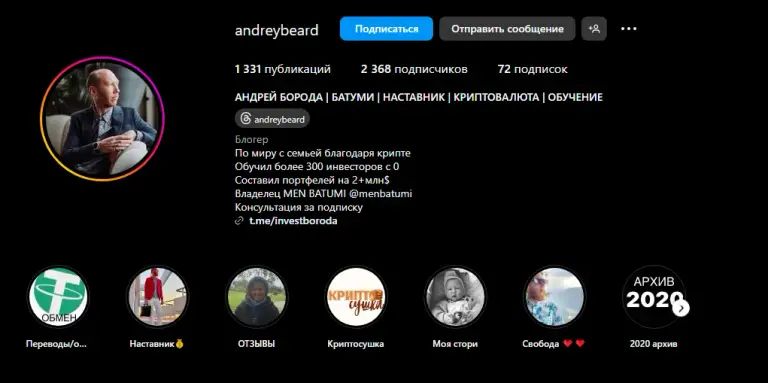Click bio line 'Составил портфелей на 2+млн$'

point(312,180)
